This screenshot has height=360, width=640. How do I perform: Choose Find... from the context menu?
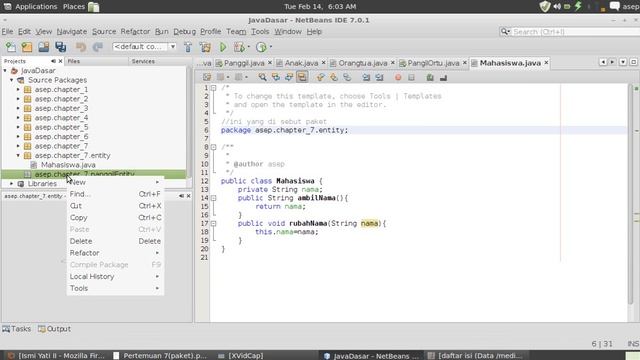(x=115, y=194)
